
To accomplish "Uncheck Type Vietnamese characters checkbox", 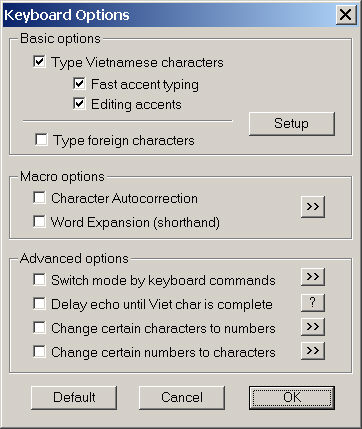I will click(x=40, y=62).
